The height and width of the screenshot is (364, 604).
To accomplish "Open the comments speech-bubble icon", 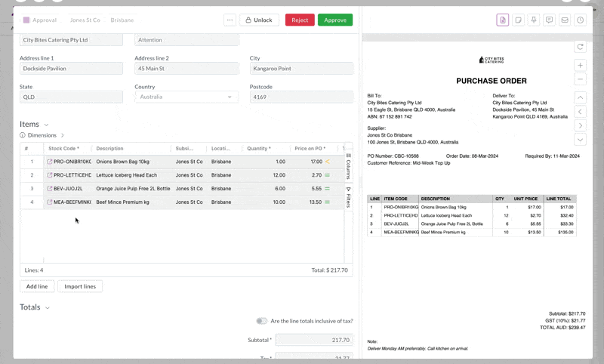I will coord(550,20).
